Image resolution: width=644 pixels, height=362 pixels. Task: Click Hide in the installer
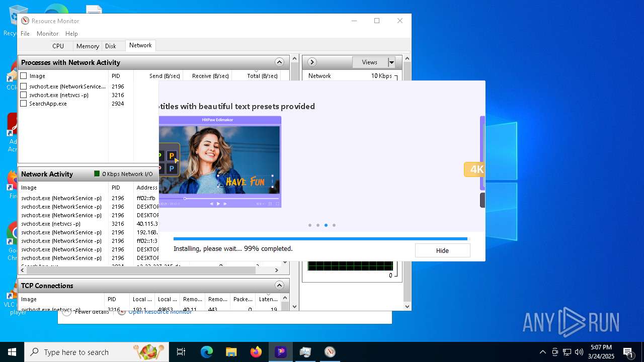tap(442, 250)
